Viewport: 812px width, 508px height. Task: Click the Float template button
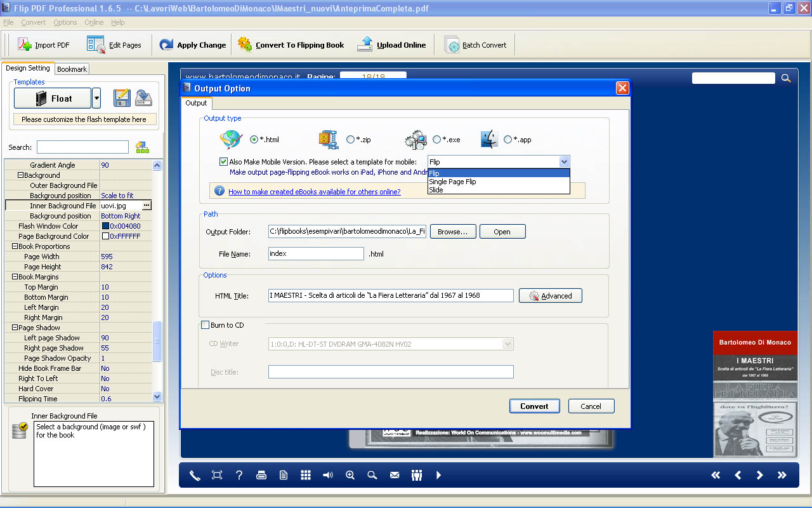pos(53,98)
